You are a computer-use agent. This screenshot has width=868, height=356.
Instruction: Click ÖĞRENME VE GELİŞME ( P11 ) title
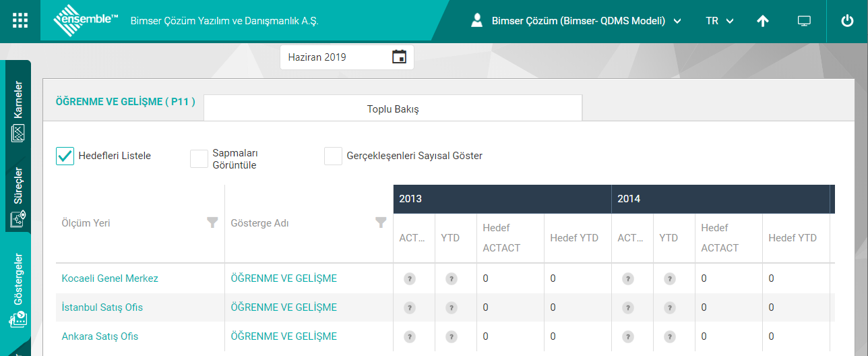coord(125,102)
